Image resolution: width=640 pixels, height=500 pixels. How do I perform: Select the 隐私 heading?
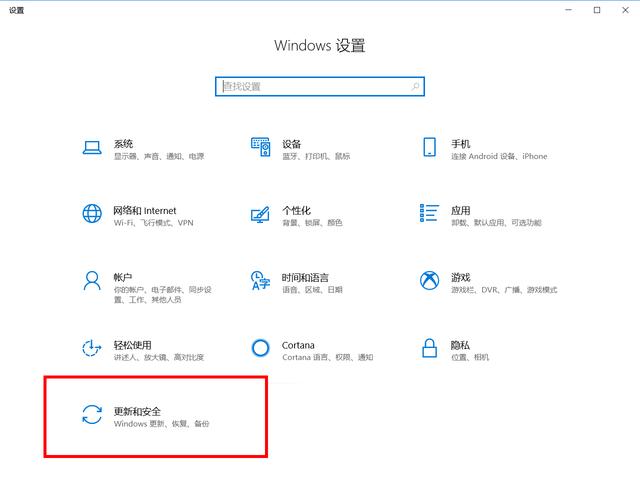(x=460, y=345)
